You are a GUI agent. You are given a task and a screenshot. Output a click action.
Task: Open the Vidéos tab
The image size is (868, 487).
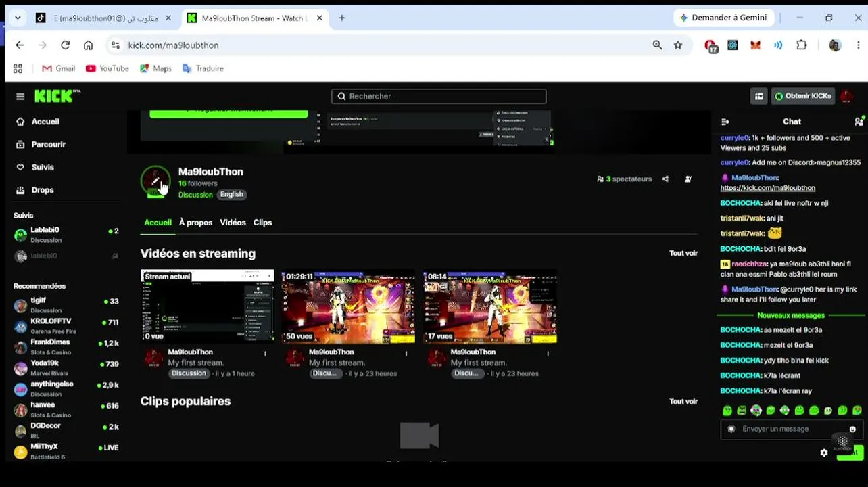[x=233, y=223]
